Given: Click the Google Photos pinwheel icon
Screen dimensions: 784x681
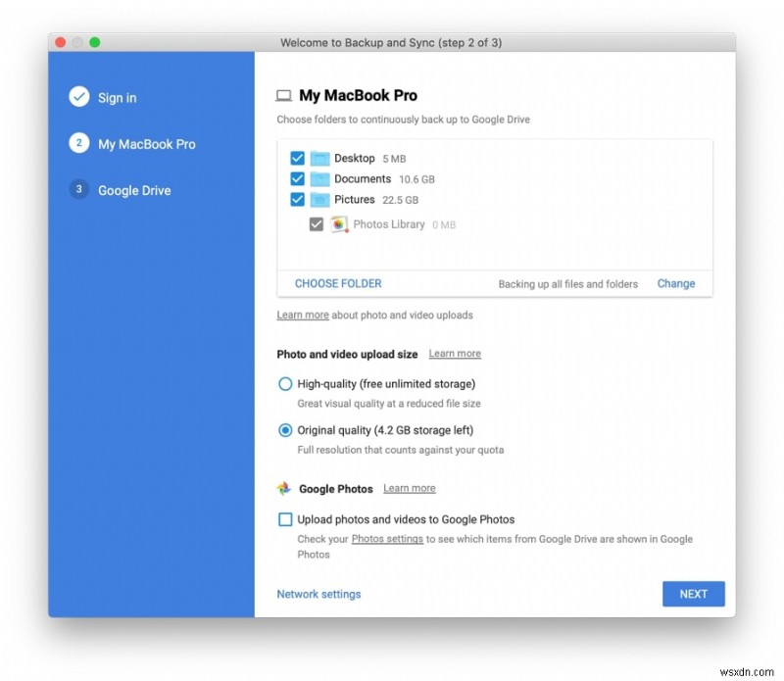Looking at the screenshot, I should 285,488.
